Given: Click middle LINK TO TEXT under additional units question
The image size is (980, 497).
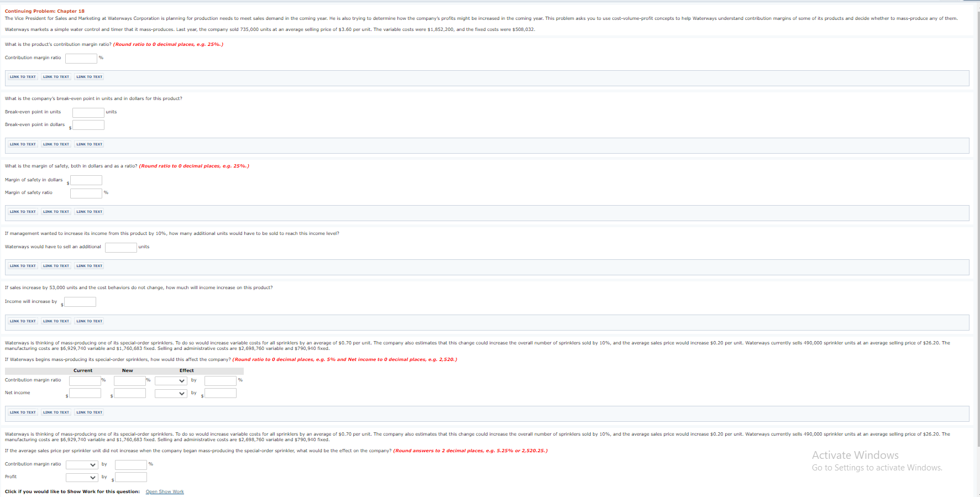Looking at the screenshot, I should pos(56,266).
